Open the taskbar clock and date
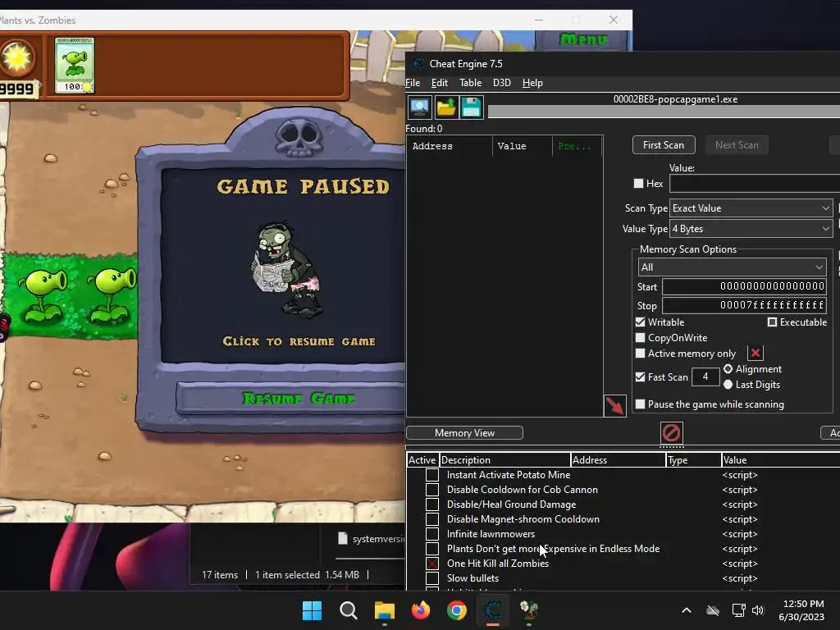 point(802,610)
